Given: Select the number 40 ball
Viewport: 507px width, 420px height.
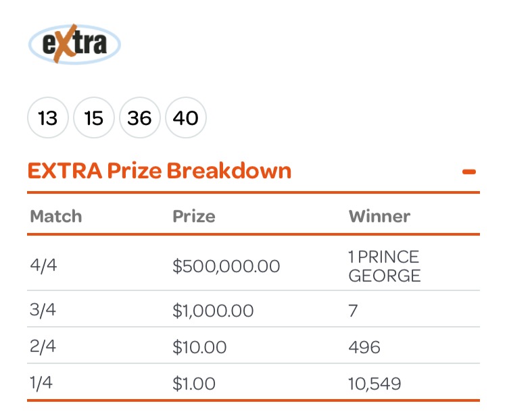Looking at the screenshot, I should pyautogui.click(x=186, y=117).
